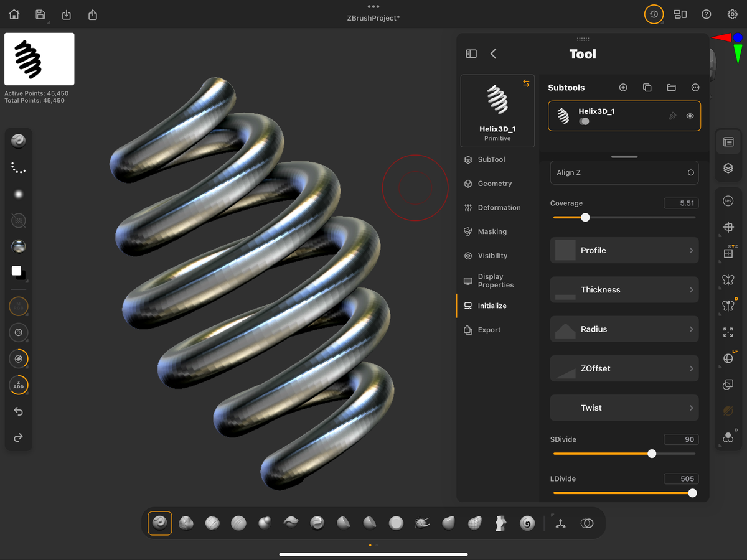This screenshot has height=560, width=747.
Task: Expand the Profile curve section
Action: [624, 250]
